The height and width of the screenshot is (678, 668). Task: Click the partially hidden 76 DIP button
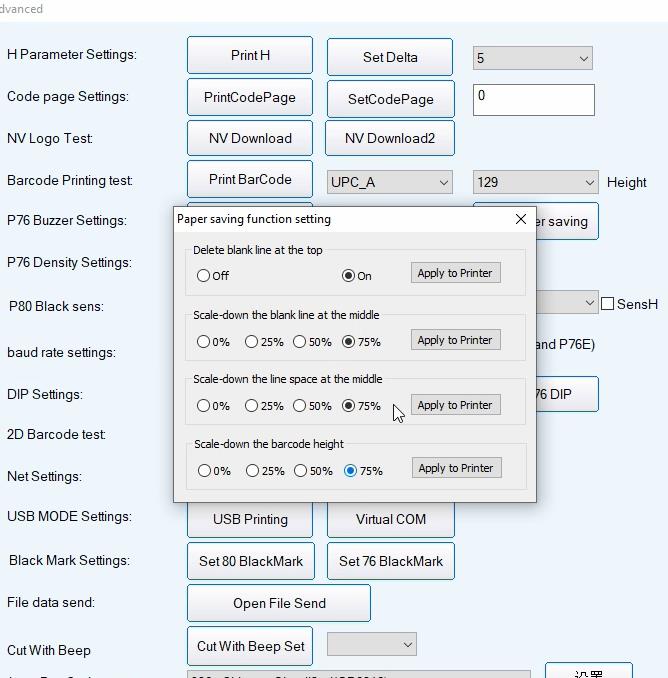(x=567, y=394)
